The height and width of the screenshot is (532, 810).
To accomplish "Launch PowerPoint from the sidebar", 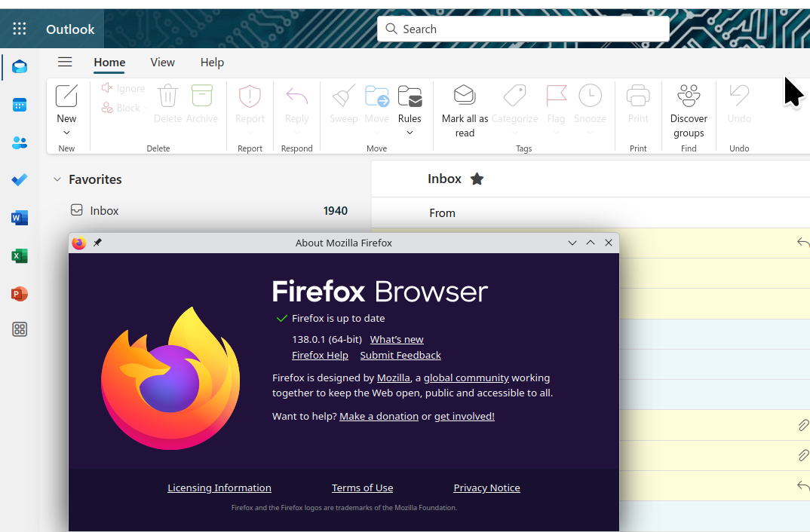I will pyautogui.click(x=20, y=294).
